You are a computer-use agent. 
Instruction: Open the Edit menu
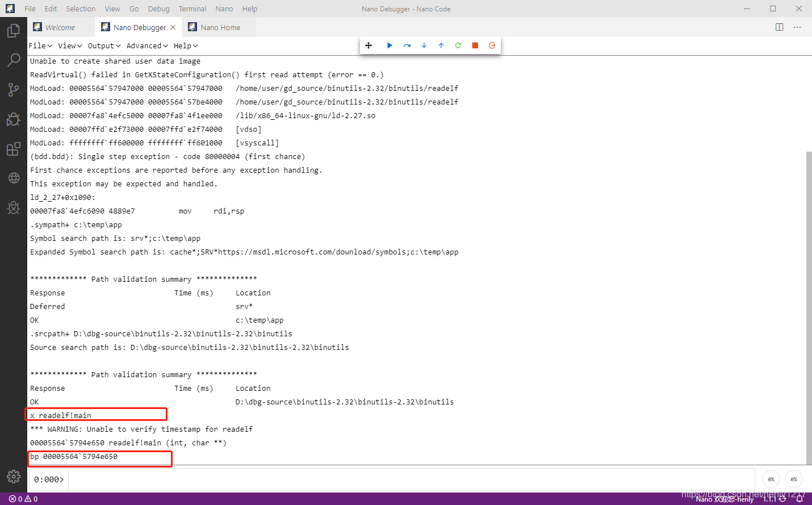pyautogui.click(x=51, y=9)
